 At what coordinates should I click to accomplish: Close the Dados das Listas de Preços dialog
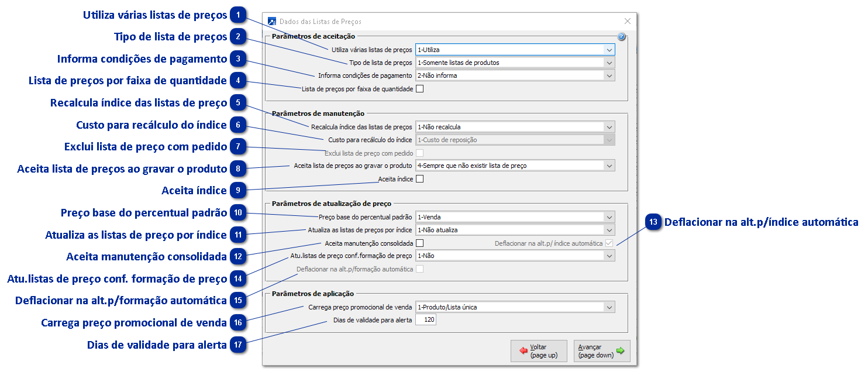628,21
